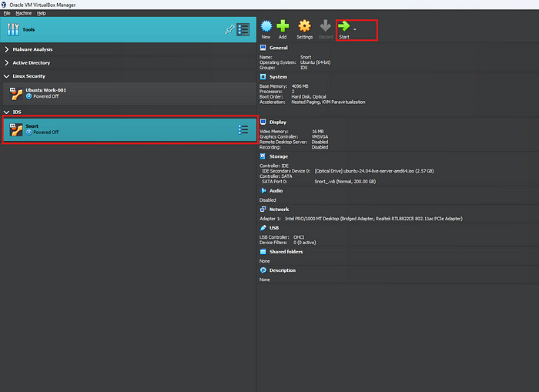The width and height of the screenshot is (539, 392).
Task: Open the Display settings header link
Action: coord(278,122)
